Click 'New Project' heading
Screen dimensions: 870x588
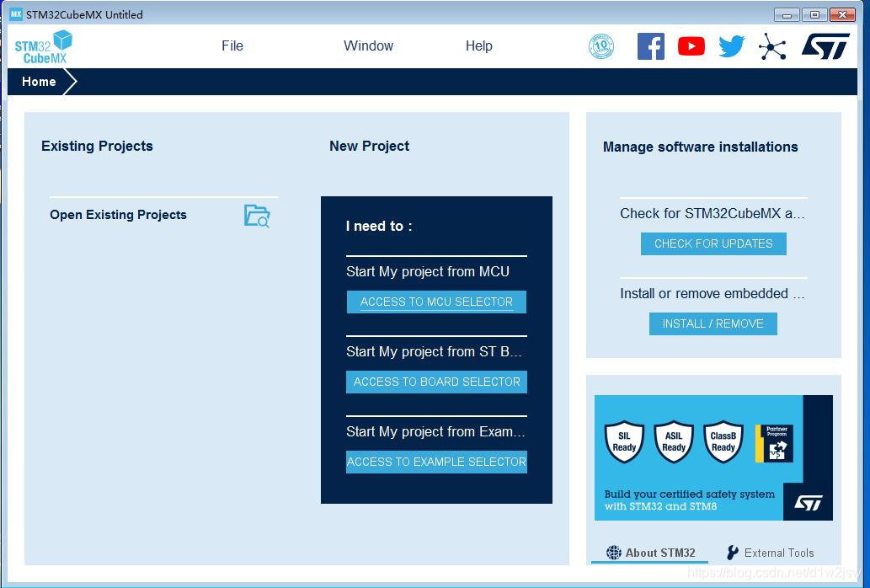370,146
